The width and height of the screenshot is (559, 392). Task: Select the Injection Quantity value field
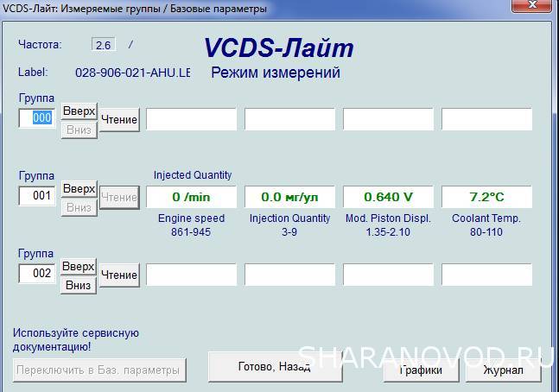pyautogui.click(x=289, y=197)
